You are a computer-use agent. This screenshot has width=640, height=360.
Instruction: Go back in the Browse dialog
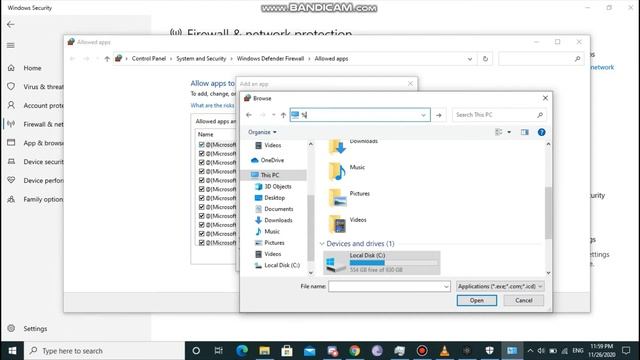coord(249,115)
